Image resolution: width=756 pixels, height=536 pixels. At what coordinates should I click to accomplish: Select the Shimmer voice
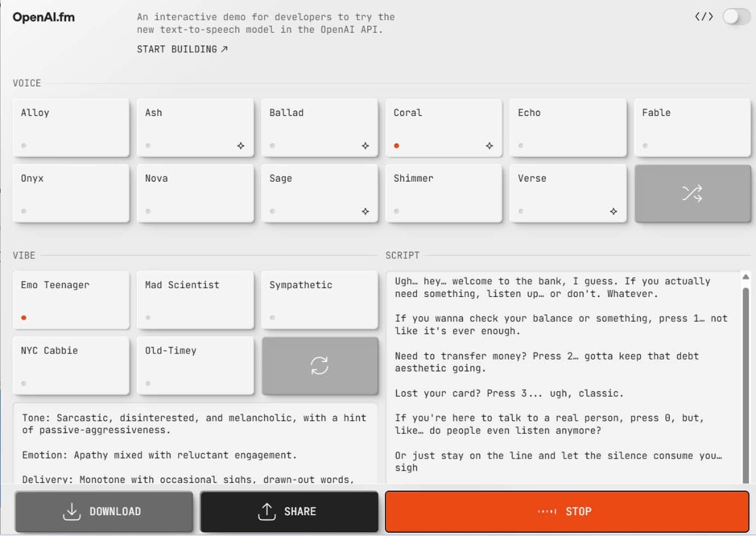click(x=444, y=193)
